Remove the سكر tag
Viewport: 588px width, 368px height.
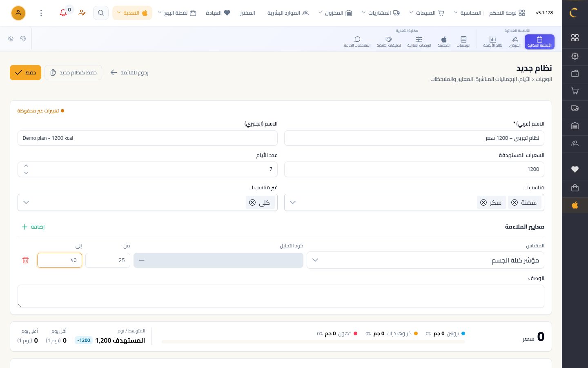[x=483, y=203]
